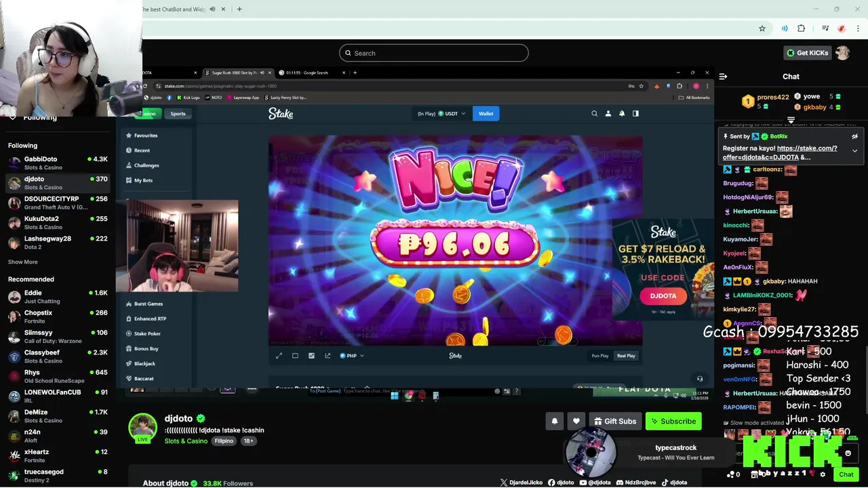This screenshot has width=868, height=488.
Task: Collapse the Chat panel with the arrow icon
Action: point(723,77)
